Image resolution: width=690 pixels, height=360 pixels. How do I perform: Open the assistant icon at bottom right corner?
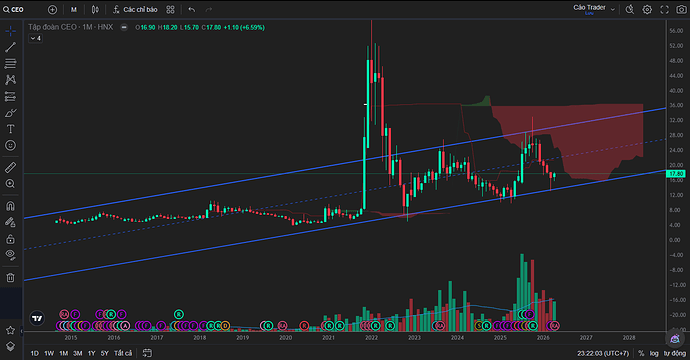[675, 339]
